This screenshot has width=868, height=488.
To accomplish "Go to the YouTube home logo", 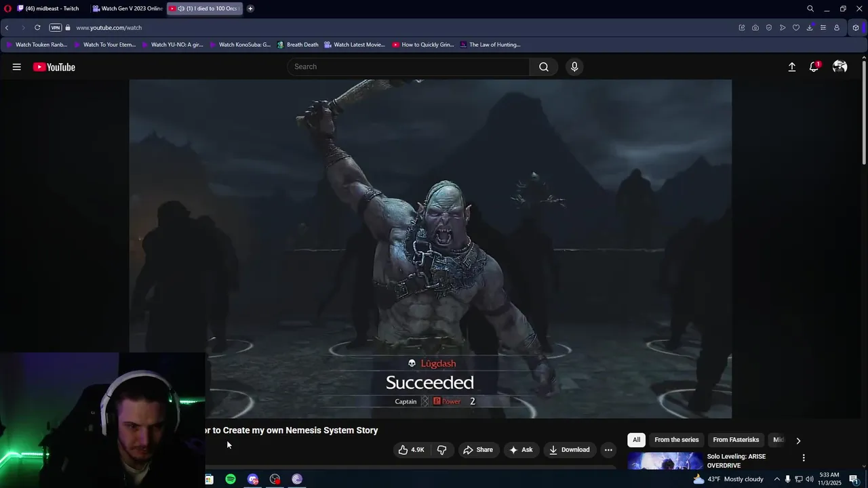I will [x=54, y=67].
